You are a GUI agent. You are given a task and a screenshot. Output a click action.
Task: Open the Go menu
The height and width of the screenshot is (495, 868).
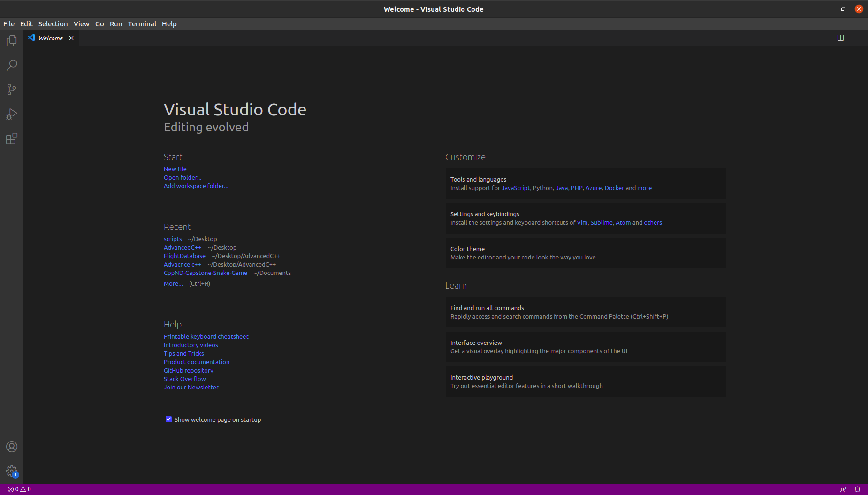tap(99, 24)
